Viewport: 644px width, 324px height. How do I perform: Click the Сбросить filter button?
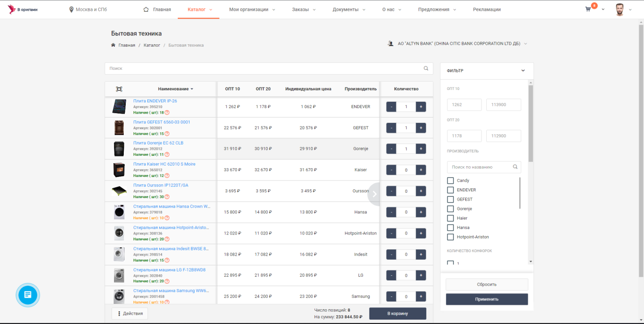(x=487, y=284)
